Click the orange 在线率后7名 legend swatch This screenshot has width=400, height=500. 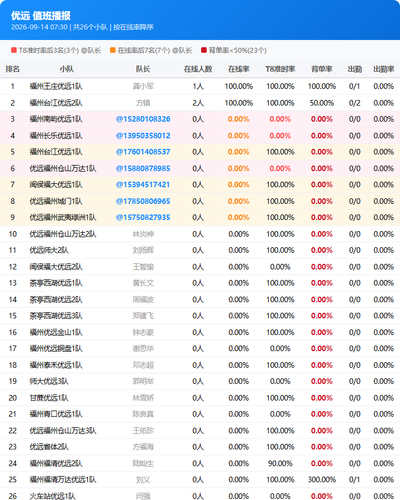tap(113, 50)
